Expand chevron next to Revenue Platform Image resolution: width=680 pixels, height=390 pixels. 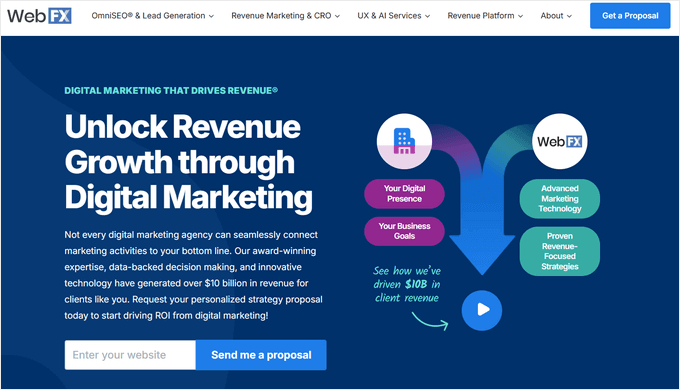[520, 16]
